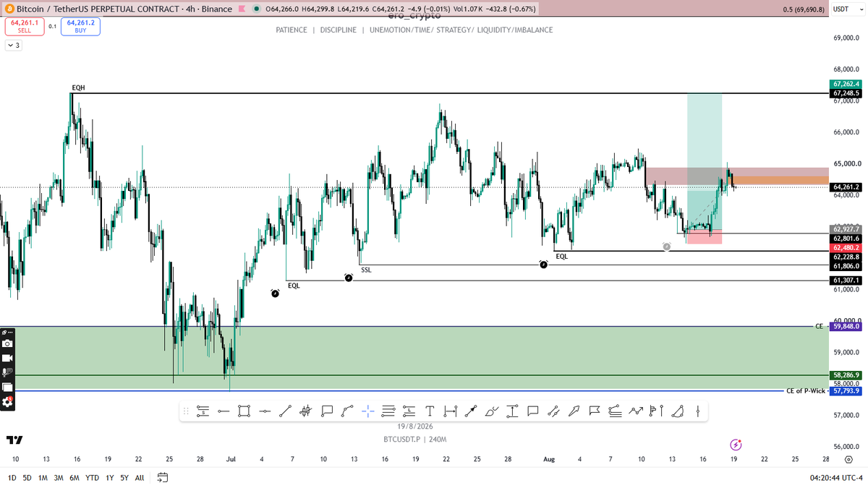Image resolution: width=868 pixels, height=488 pixels.
Task: Open the Go to date calendar icon
Action: (x=163, y=477)
